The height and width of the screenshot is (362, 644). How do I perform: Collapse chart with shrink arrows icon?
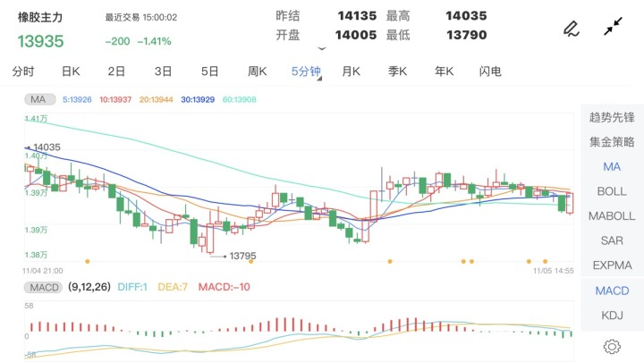[x=614, y=26]
